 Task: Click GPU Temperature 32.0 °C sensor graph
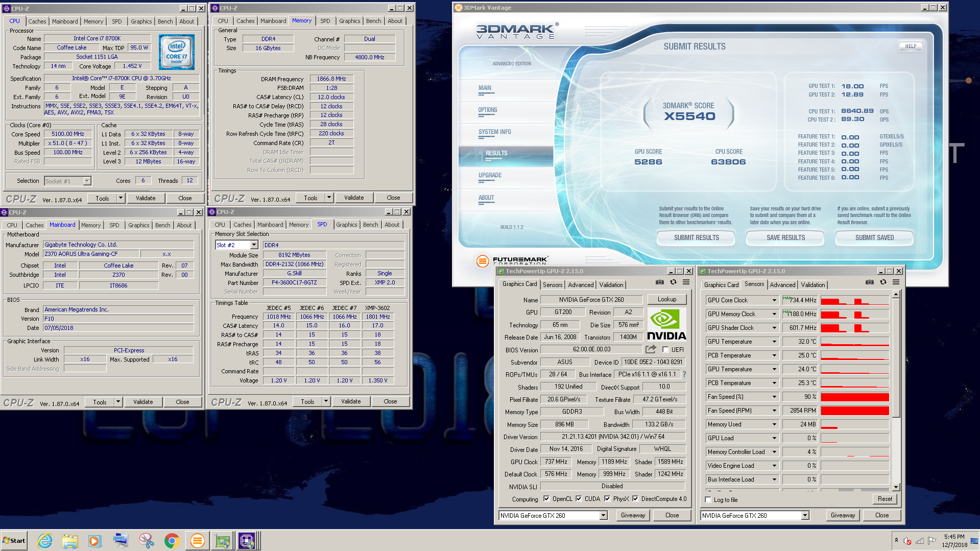[x=854, y=342]
